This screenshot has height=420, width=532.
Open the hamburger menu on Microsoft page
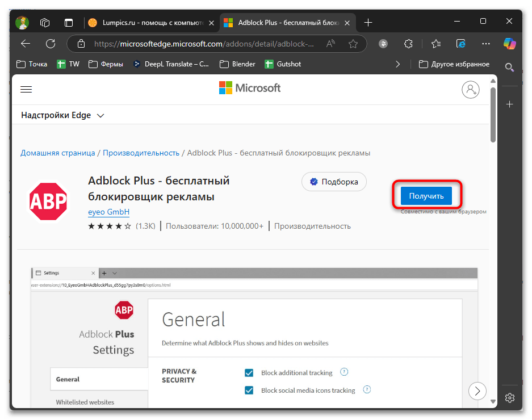pyautogui.click(x=26, y=89)
